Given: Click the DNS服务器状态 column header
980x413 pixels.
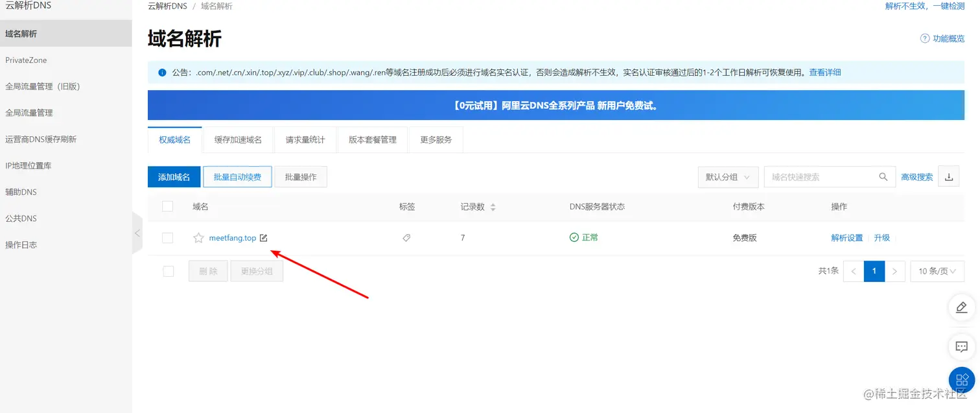Looking at the screenshot, I should (x=597, y=207).
